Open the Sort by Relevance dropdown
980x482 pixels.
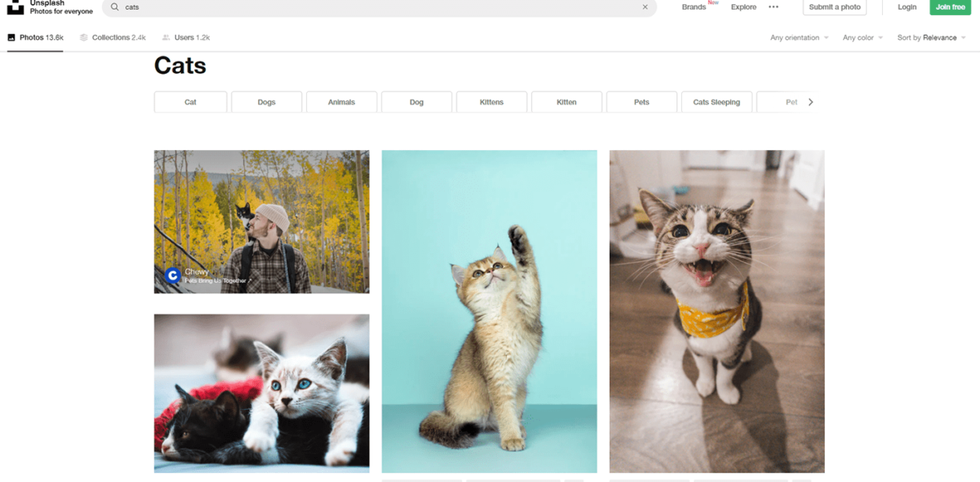932,38
